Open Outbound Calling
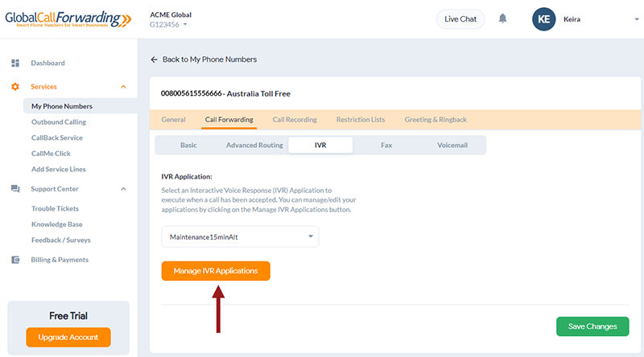Screen dimensions: 644x357 pyautogui.click(x=59, y=122)
